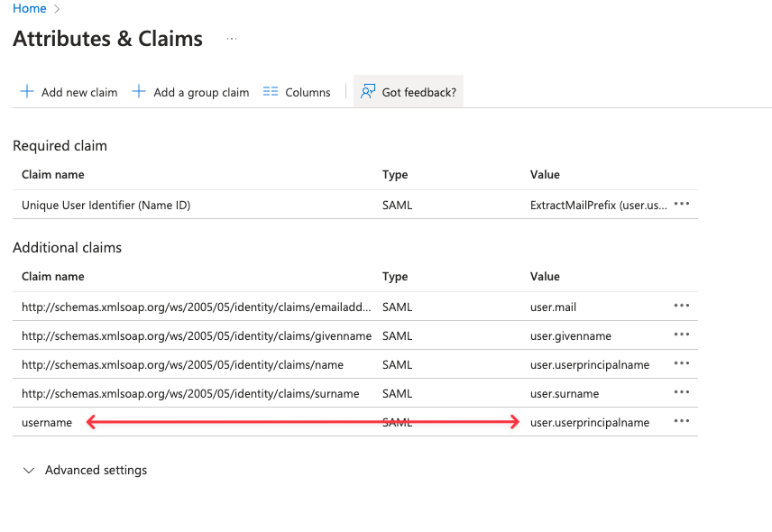Click the plus icon for Add a group claim
The image size is (772, 532).
139,92
